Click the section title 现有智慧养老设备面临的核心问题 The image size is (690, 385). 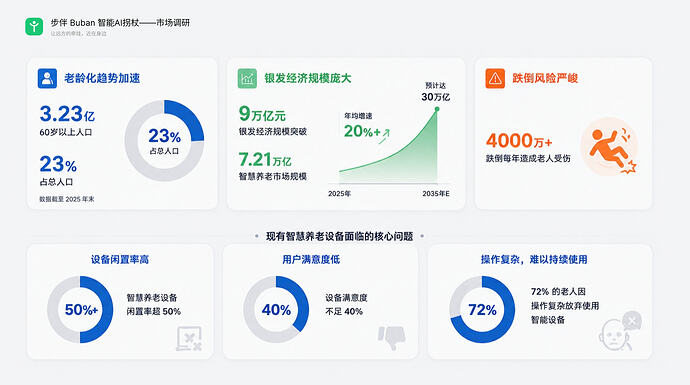pos(339,236)
